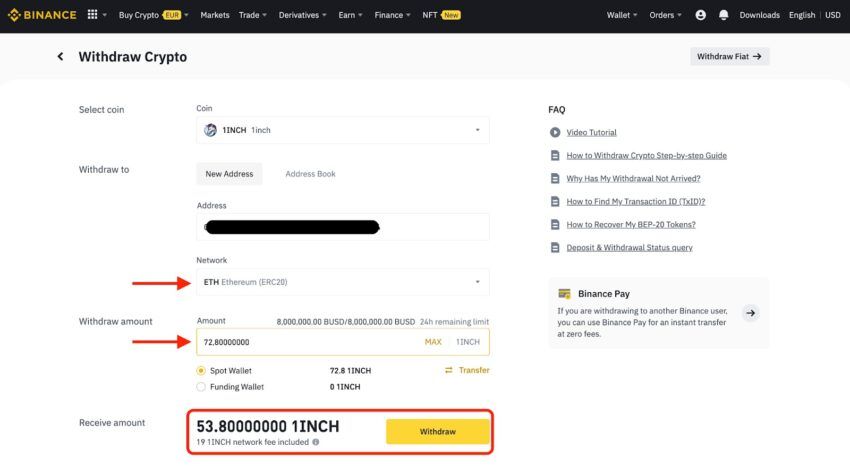Click the Binance Pay arrow icon
The height and width of the screenshot is (466, 850).
click(750, 313)
